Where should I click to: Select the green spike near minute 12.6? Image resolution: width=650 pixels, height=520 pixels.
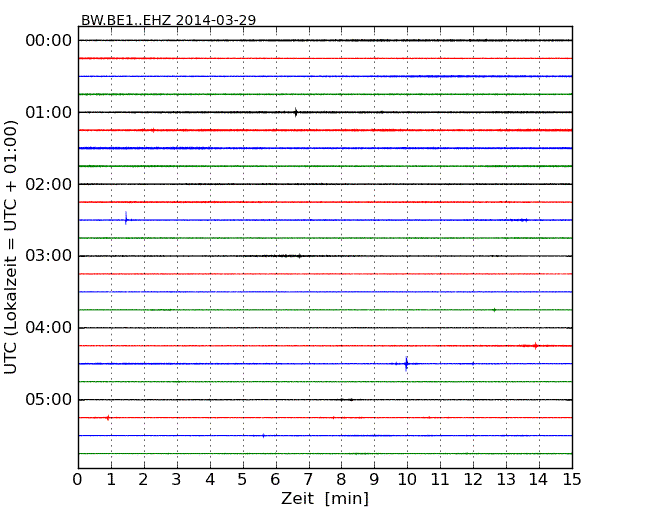[x=494, y=310]
